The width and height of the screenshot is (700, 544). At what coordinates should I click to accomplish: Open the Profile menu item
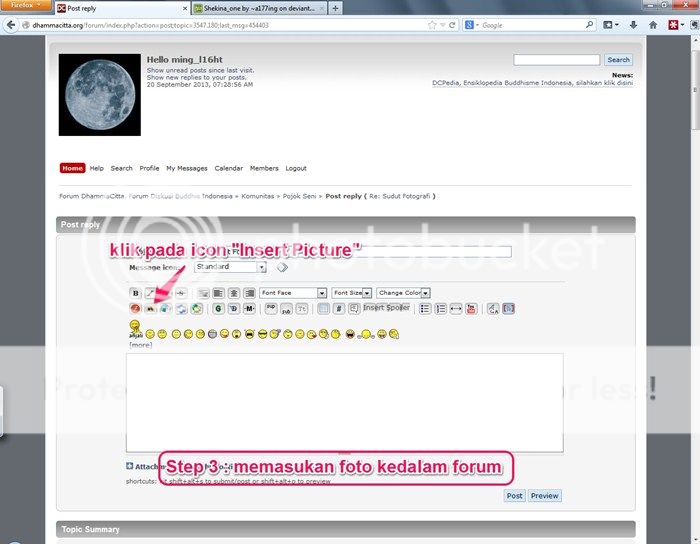pos(149,168)
